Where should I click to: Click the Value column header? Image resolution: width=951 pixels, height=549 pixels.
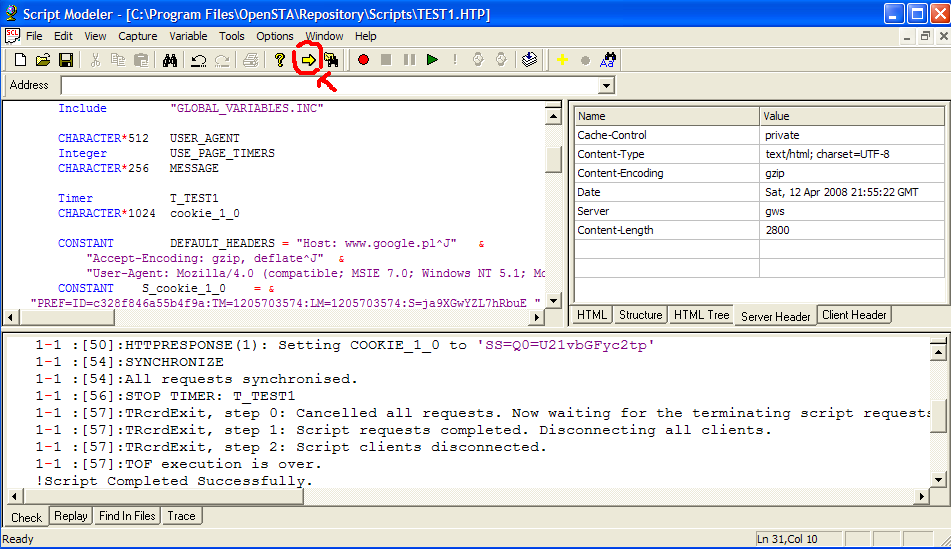[852, 116]
